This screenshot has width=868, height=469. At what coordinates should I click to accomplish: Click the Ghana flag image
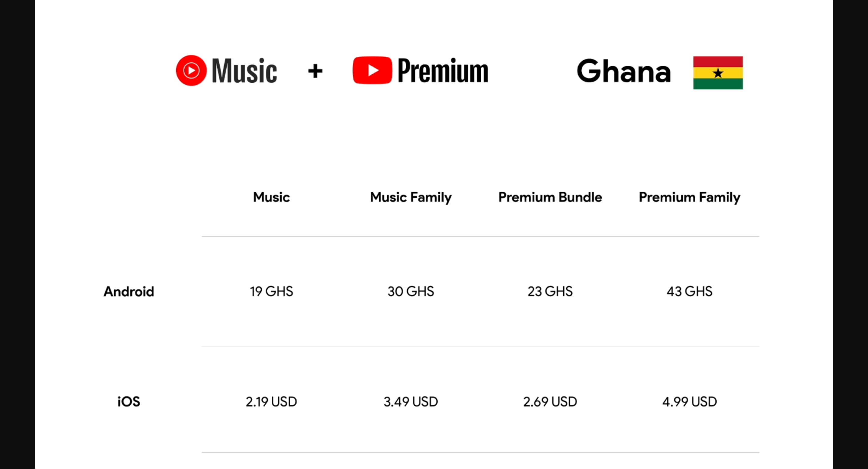[x=718, y=73]
